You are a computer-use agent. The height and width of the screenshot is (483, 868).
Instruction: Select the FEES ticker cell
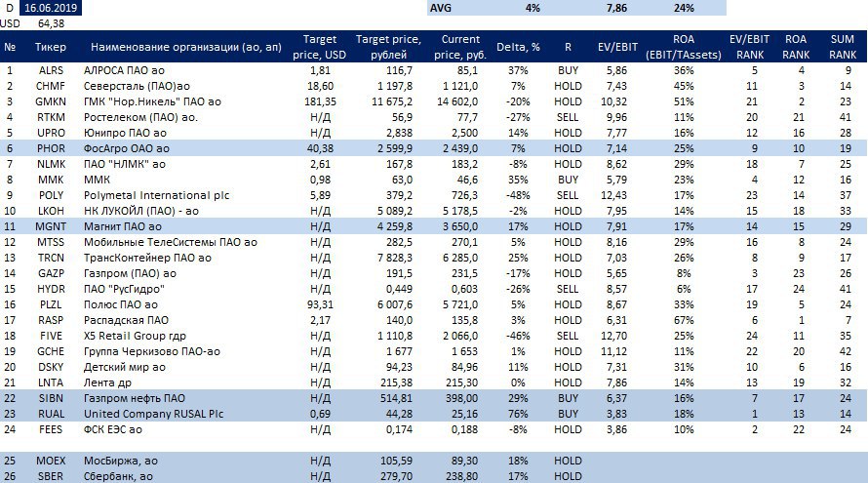(51, 429)
